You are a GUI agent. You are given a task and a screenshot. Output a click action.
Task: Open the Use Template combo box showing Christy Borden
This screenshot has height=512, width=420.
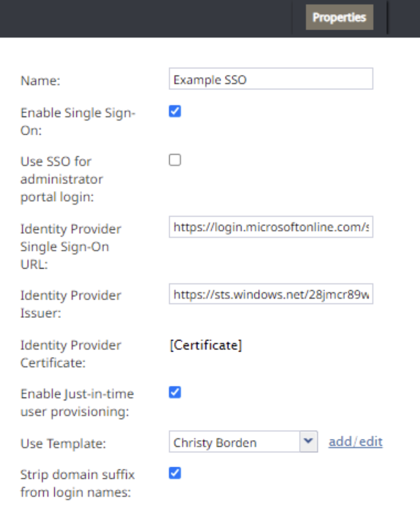pos(243,442)
